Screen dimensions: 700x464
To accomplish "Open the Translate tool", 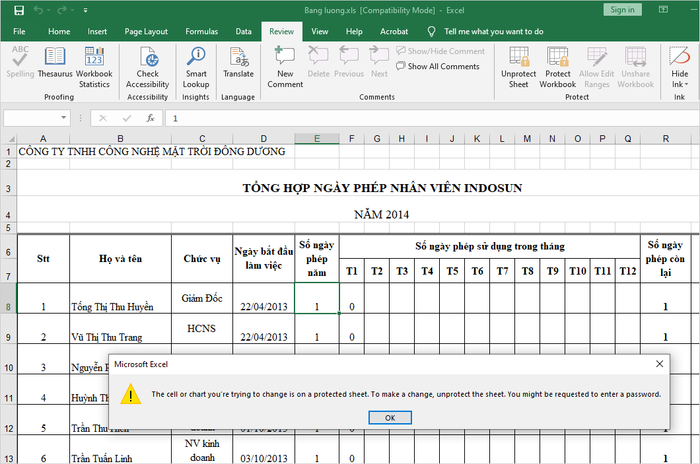I will tap(238, 63).
